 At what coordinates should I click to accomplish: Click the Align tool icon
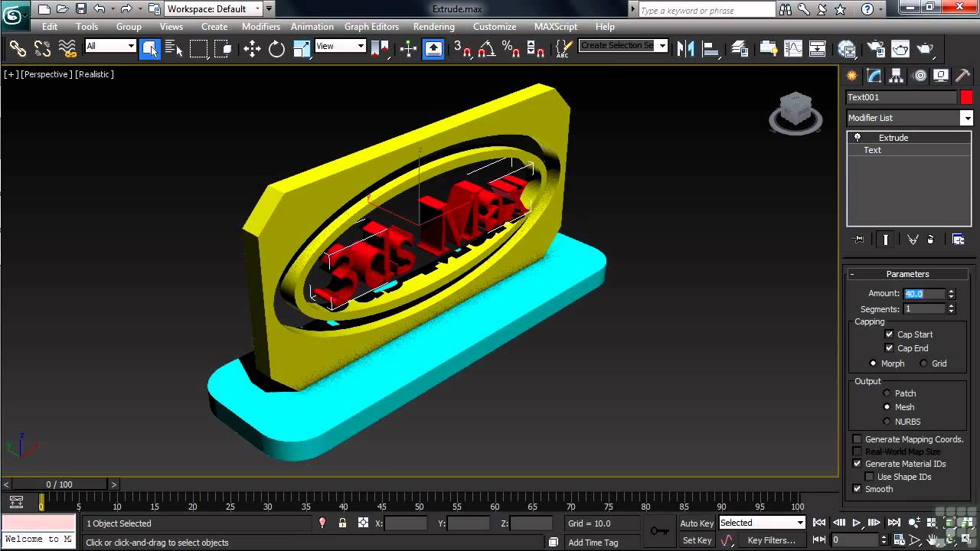click(710, 49)
